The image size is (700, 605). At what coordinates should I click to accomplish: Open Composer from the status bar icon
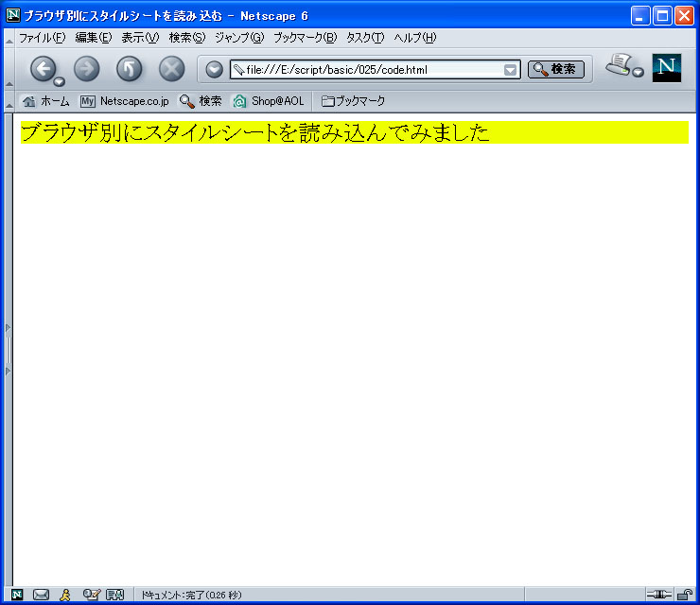pyautogui.click(x=91, y=595)
